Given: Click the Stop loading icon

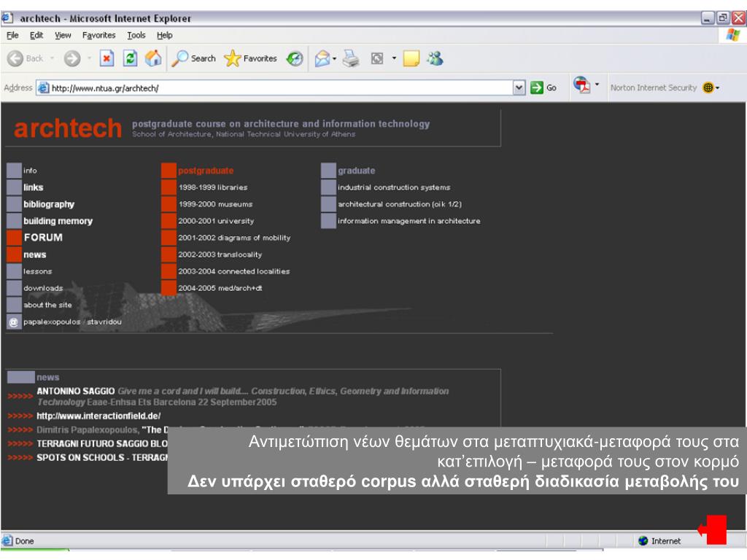Looking at the screenshot, I should click(107, 58).
